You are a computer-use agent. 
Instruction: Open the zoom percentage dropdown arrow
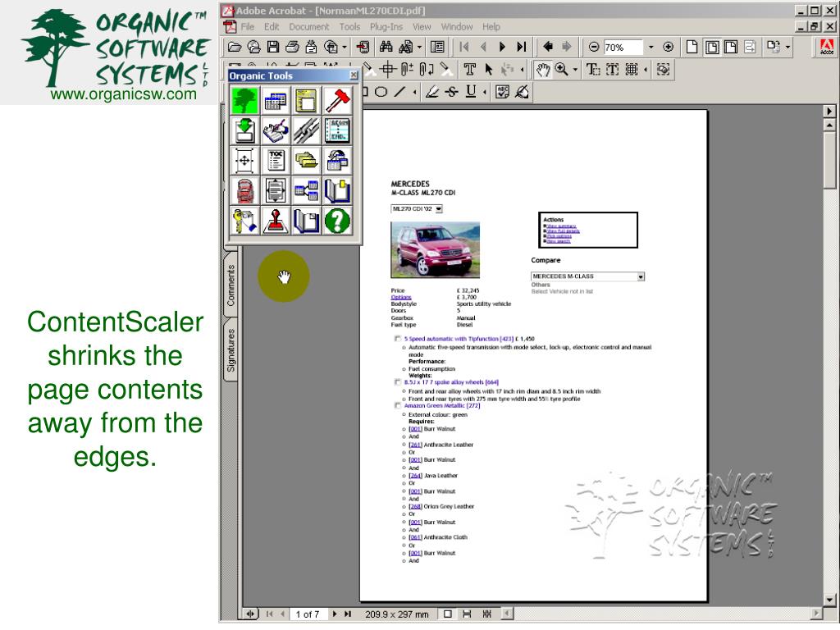[x=651, y=47]
